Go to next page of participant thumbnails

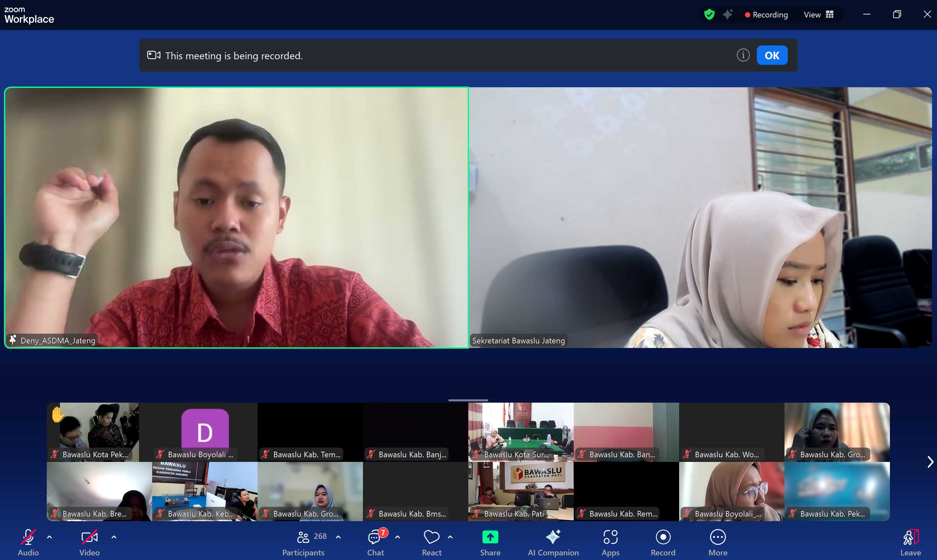(x=930, y=462)
